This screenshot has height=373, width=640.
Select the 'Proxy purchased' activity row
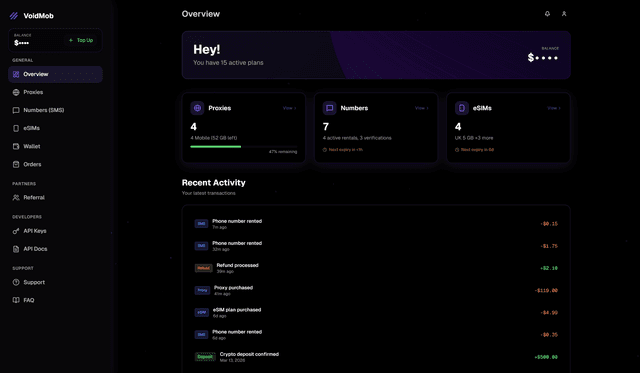376,290
